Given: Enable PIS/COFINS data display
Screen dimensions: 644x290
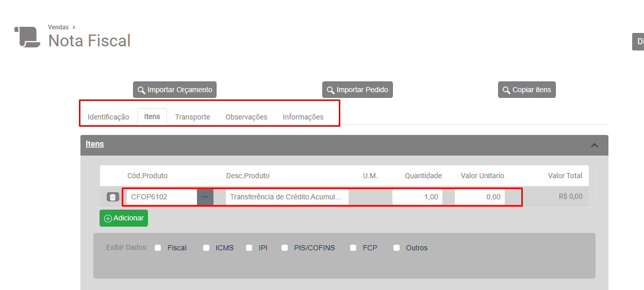Looking at the screenshot, I should (x=285, y=248).
